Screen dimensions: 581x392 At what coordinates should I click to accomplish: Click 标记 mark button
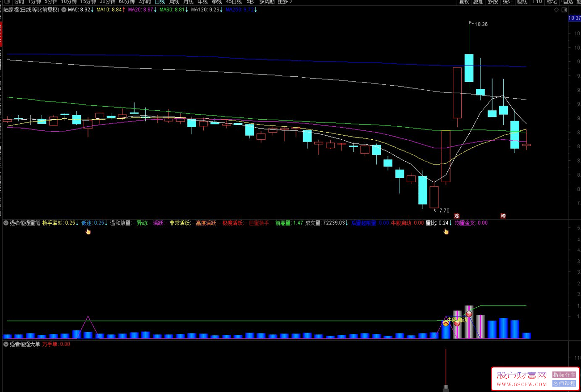[x=552, y=2]
